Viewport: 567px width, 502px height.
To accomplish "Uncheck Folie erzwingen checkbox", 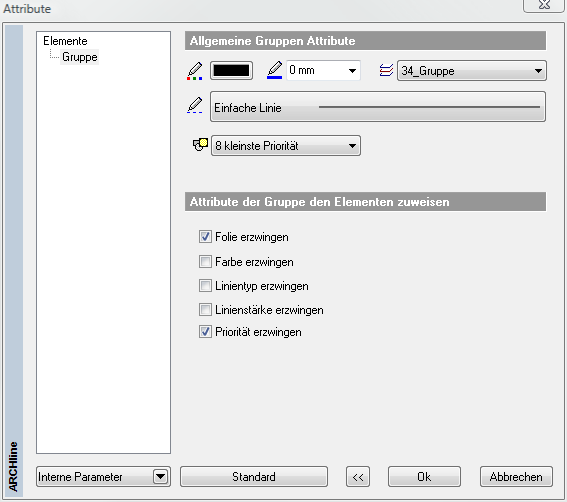I will [x=205, y=237].
